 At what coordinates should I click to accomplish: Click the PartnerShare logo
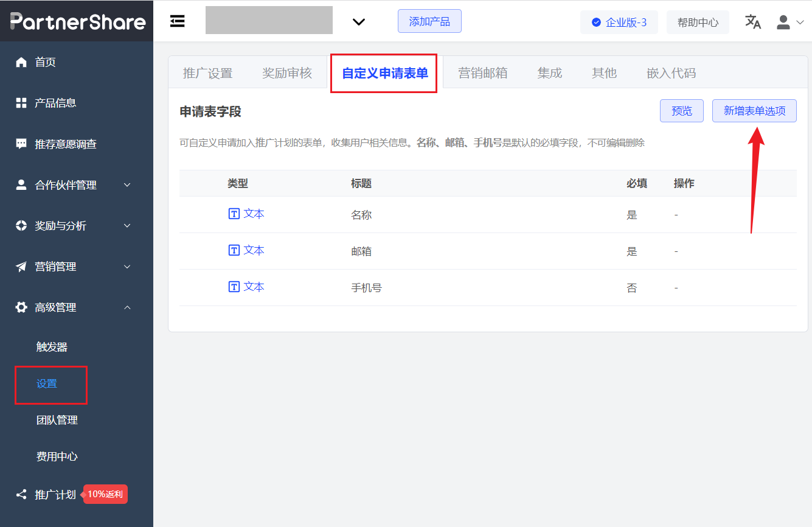77,21
